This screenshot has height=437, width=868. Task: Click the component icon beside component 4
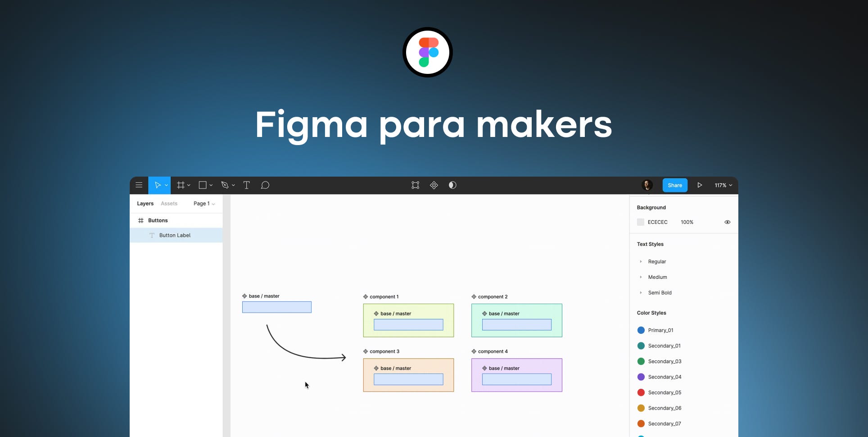click(474, 351)
